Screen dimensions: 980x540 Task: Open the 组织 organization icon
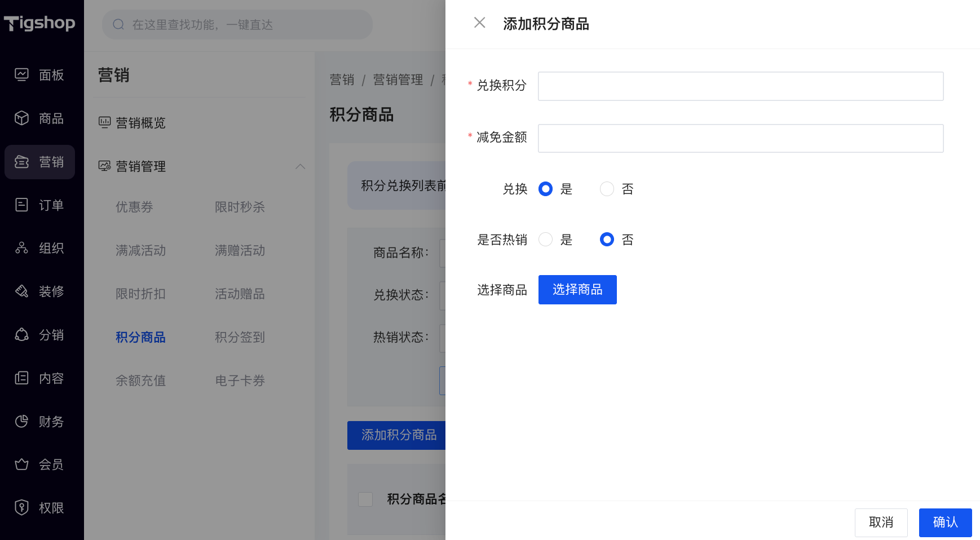[x=21, y=248]
